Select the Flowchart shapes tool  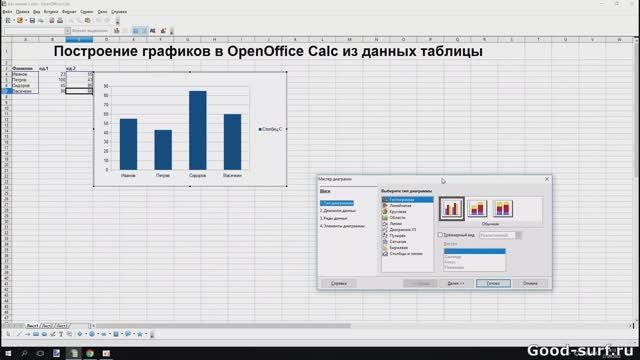tap(116, 334)
